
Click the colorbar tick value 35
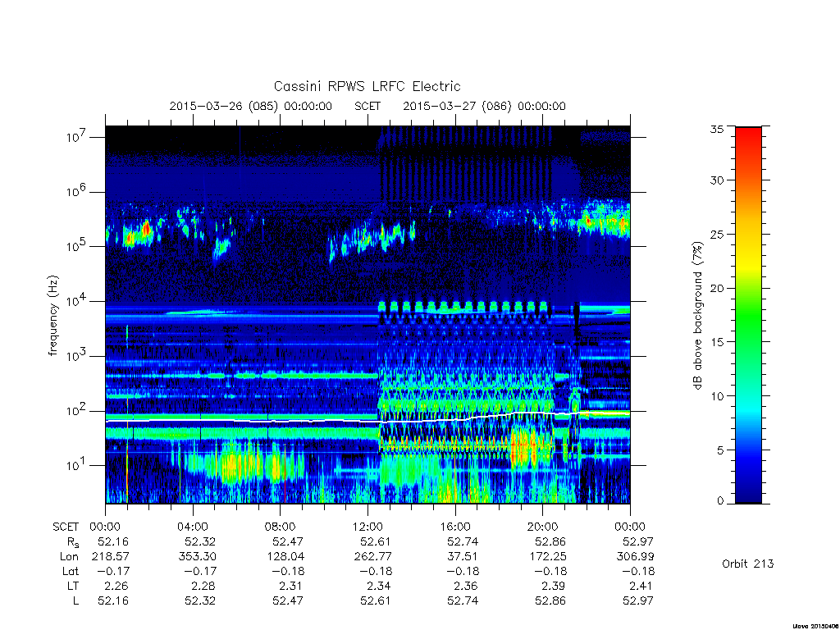716,129
